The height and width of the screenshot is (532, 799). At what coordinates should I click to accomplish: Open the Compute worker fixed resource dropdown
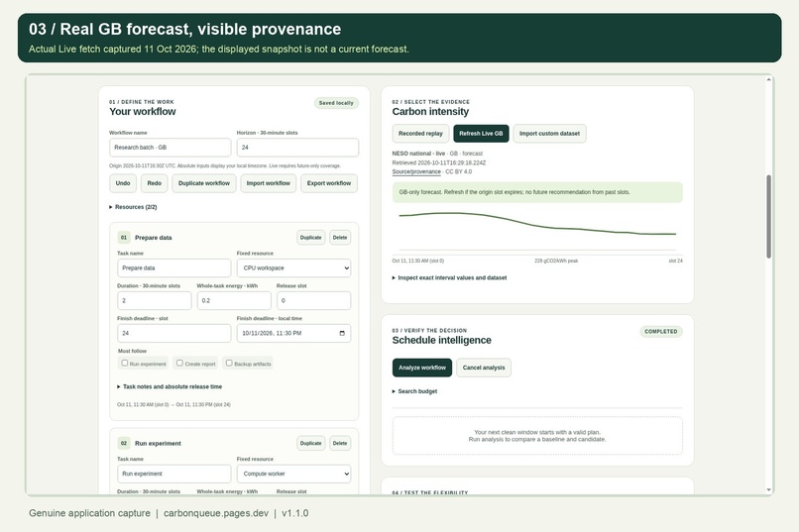point(293,474)
